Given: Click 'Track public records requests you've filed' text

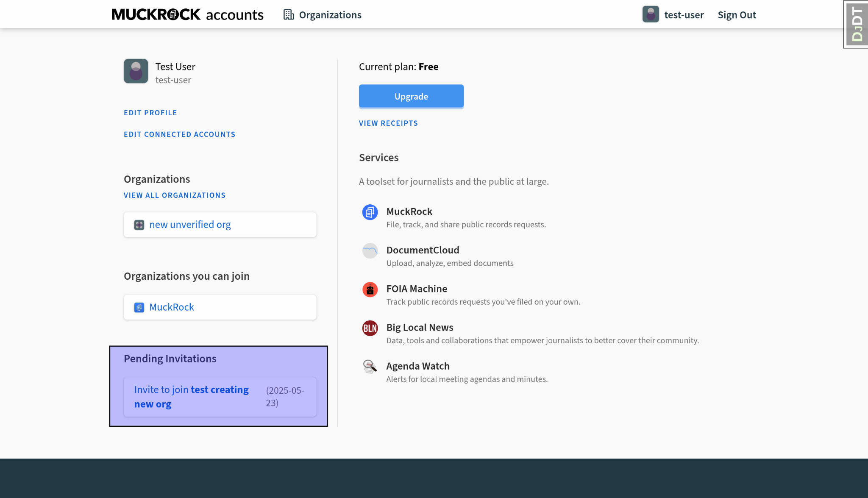Looking at the screenshot, I should pyautogui.click(x=483, y=302).
